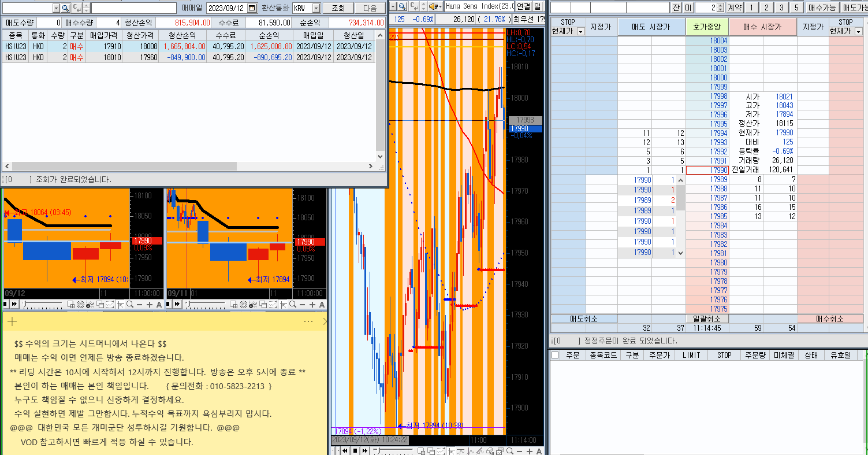
Task: Click the search icon in the trade history toolbar
Action: click(x=65, y=8)
